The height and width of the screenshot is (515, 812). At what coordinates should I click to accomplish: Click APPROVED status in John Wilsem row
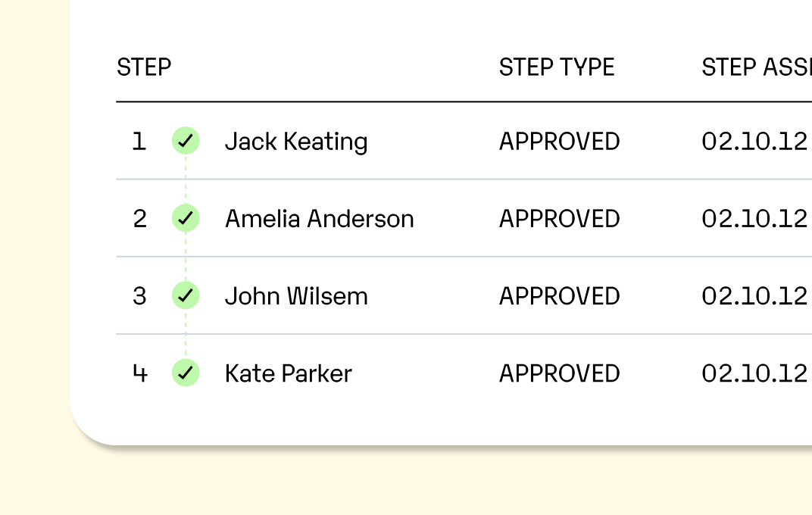point(559,296)
